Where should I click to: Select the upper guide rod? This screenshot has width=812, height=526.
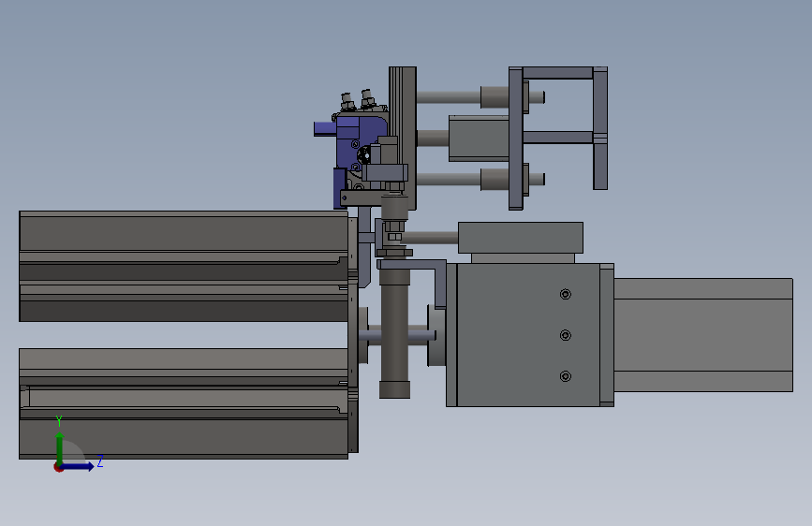click(x=449, y=96)
